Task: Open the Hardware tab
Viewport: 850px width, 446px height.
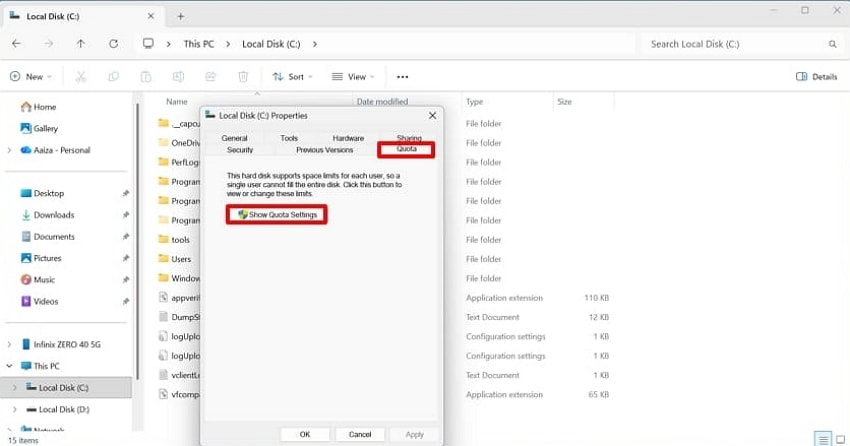Action: pyautogui.click(x=348, y=138)
